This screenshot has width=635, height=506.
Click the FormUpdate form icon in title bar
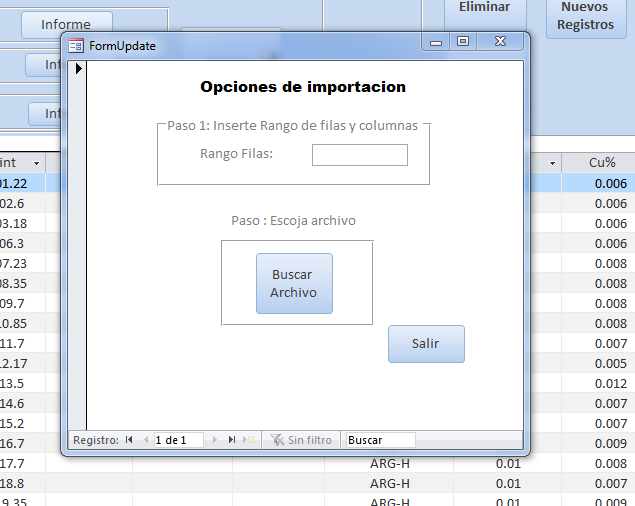(76, 46)
